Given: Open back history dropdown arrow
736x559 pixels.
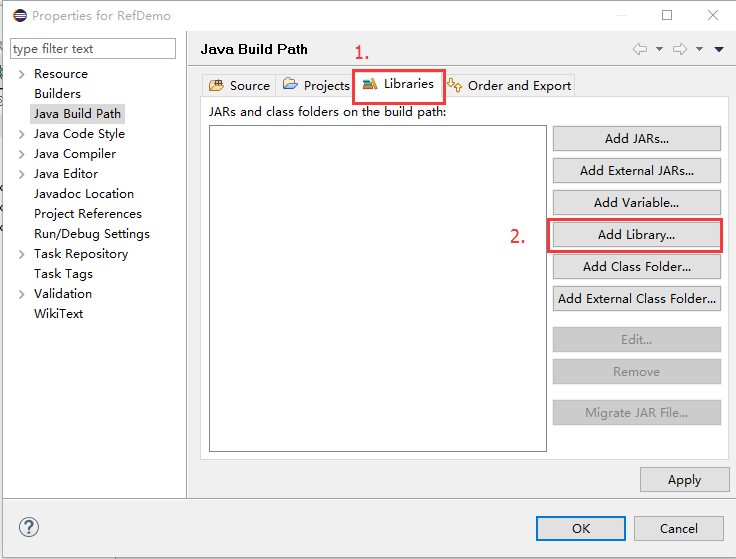Looking at the screenshot, I should [659, 49].
